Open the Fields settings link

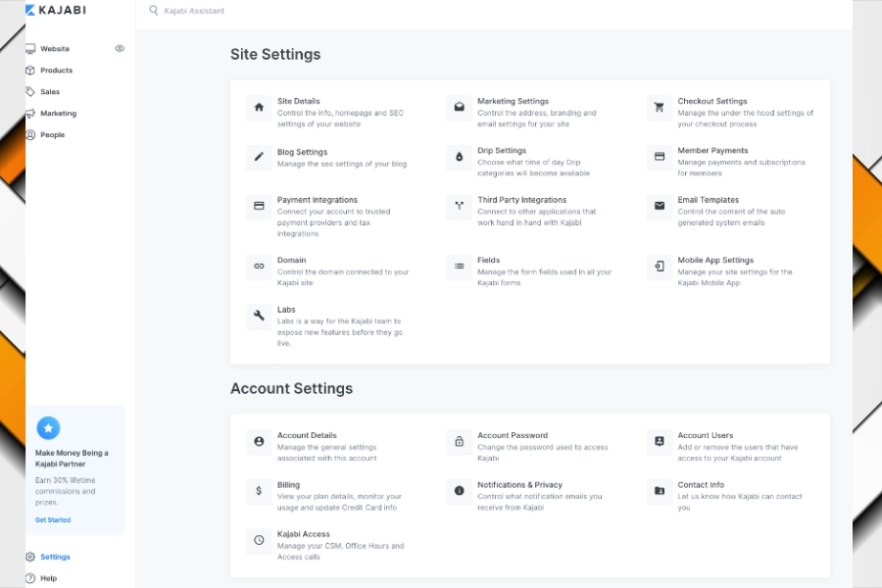[x=488, y=260]
